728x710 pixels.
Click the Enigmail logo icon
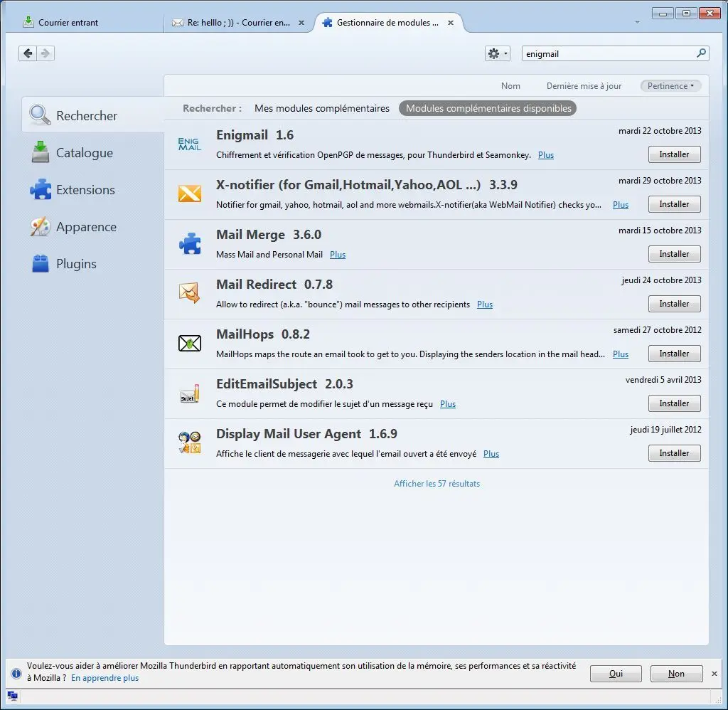[x=189, y=144]
